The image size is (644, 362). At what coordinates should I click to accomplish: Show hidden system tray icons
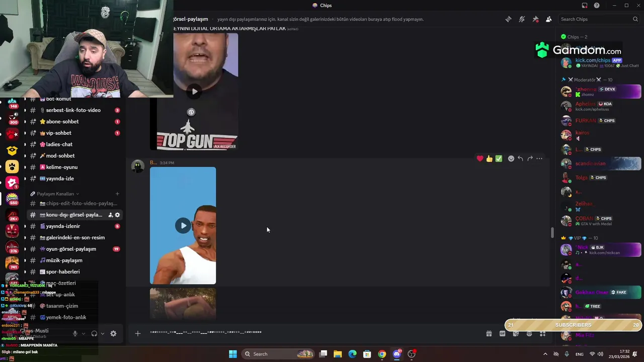[x=545, y=354]
